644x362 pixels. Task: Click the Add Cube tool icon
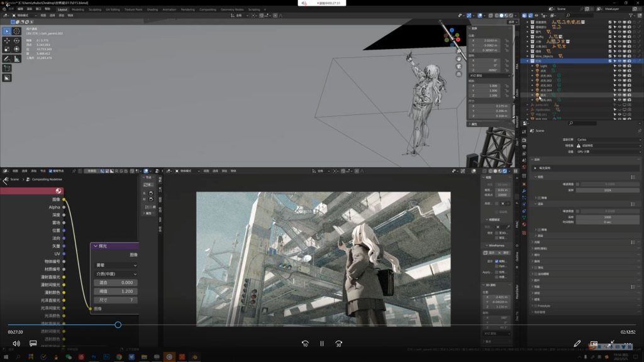point(7,68)
